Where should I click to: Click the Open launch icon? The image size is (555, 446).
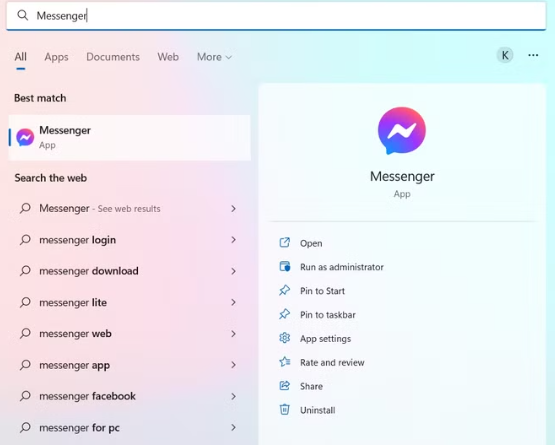[285, 242]
